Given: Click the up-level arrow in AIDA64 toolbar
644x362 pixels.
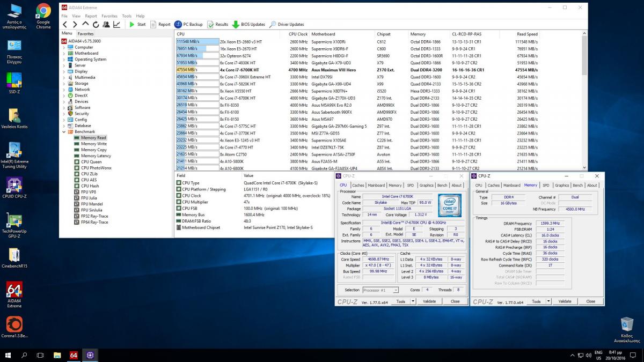Looking at the screenshot, I should point(86,24).
